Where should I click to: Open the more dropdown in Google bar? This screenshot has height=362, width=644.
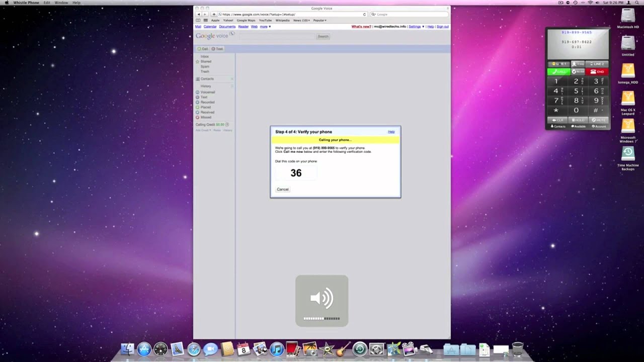click(x=265, y=26)
